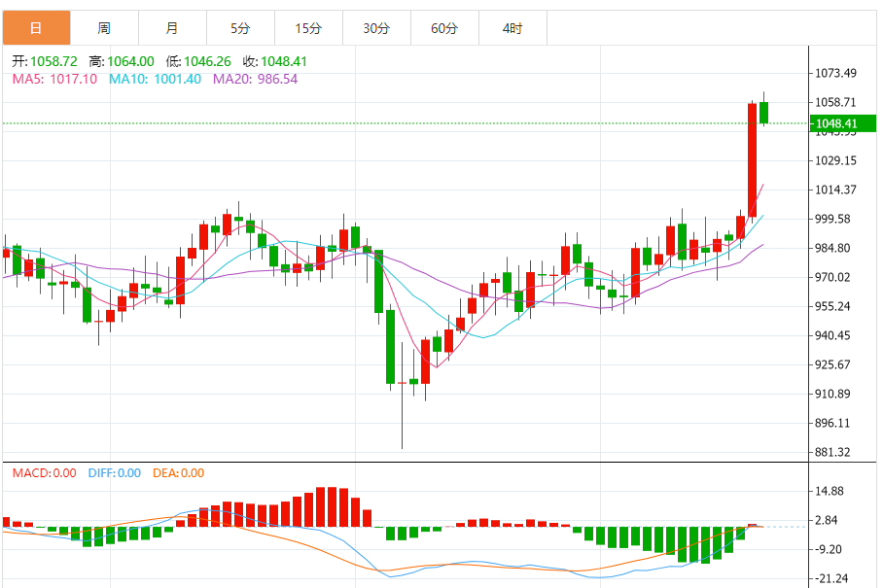Click the 1058.71 price axis label
The image size is (883, 588).
[835, 102]
